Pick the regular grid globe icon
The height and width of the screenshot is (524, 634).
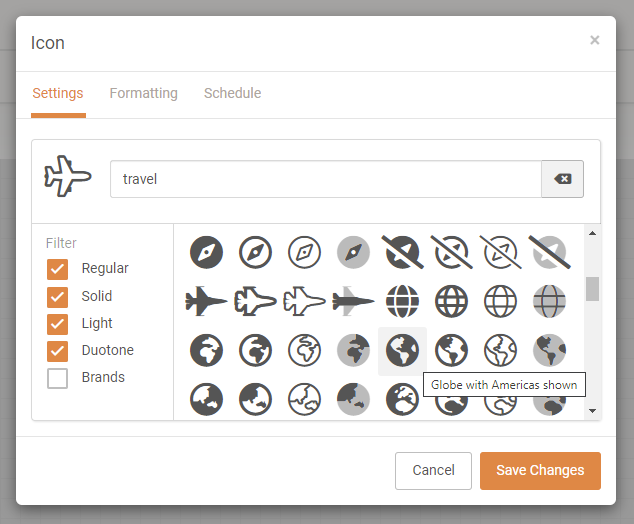coord(451,301)
